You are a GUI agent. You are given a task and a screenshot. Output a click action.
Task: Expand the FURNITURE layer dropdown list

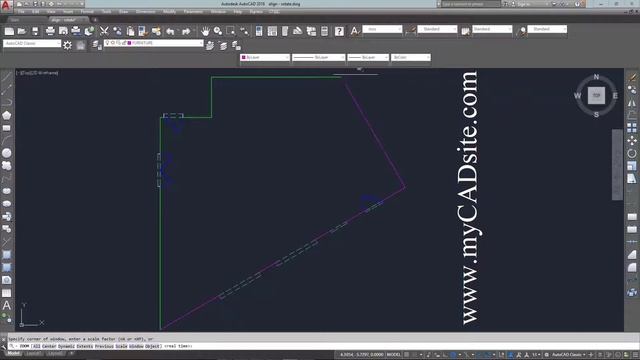click(153, 43)
